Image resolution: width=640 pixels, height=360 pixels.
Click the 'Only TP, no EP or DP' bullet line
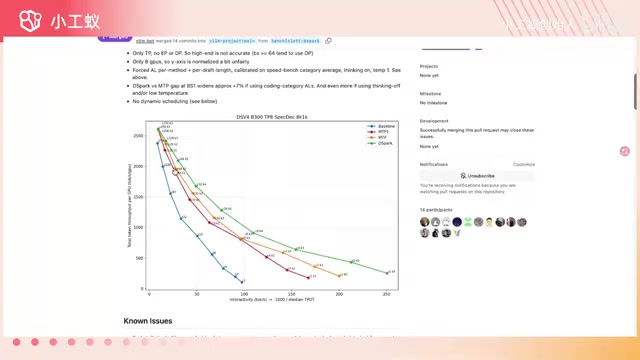click(222, 53)
